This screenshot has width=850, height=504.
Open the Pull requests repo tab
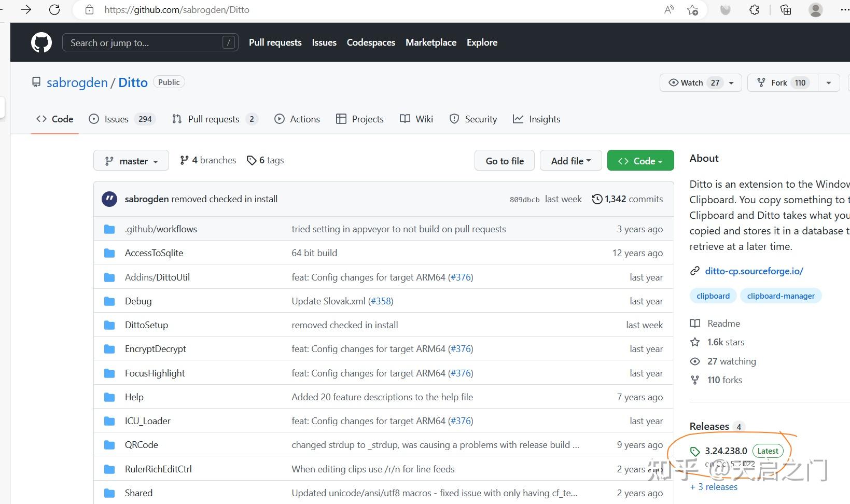pos(215,119)
